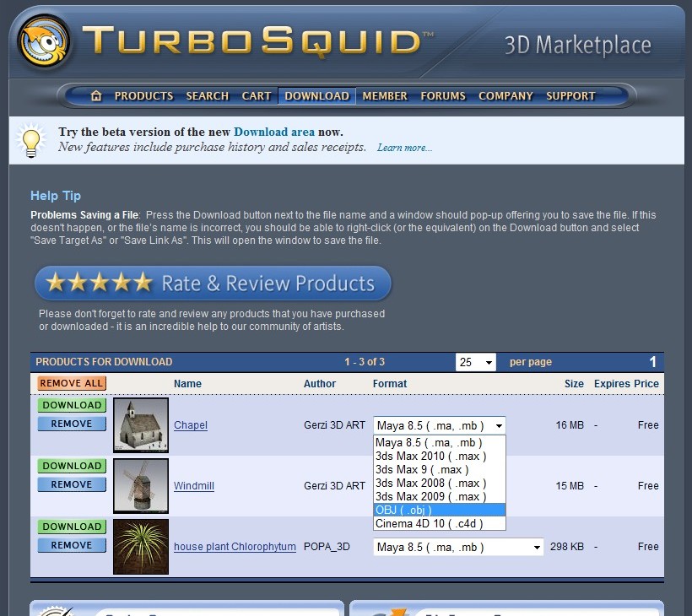This screenshot has width=692, height=616.
Task: Open the CART menu item
Action: [x=257, y=95]
